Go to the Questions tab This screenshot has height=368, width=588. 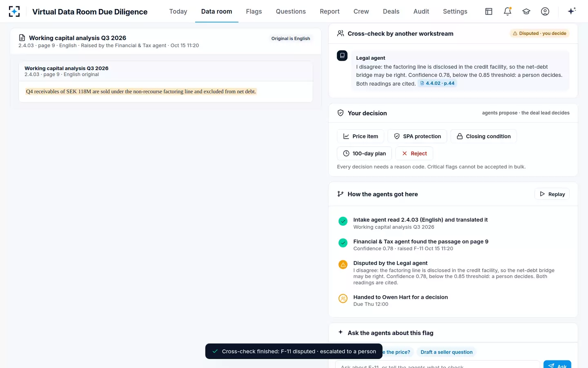pos(291,11)
